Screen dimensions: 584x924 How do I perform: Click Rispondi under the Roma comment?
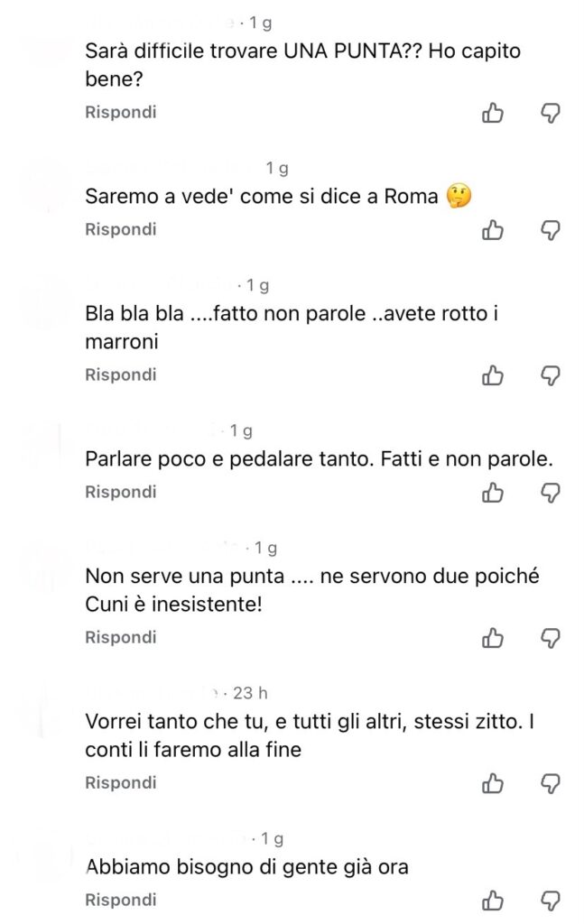coord(121,229)
